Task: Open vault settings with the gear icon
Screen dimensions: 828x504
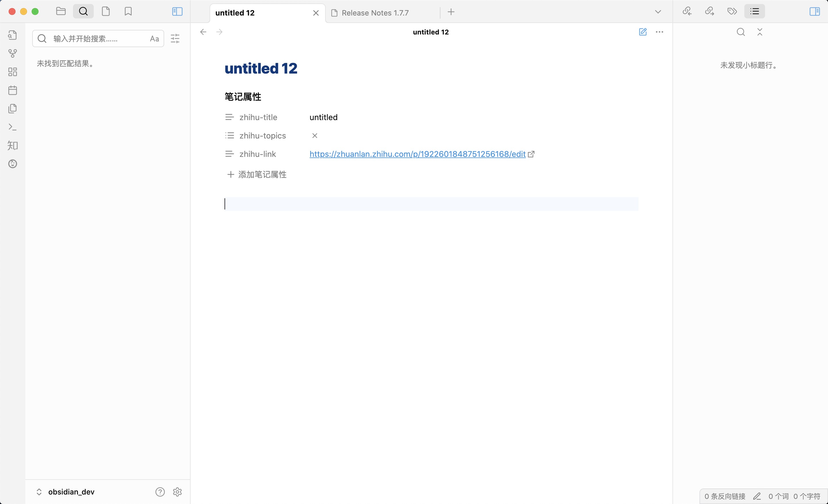Action: click(177, 492)
